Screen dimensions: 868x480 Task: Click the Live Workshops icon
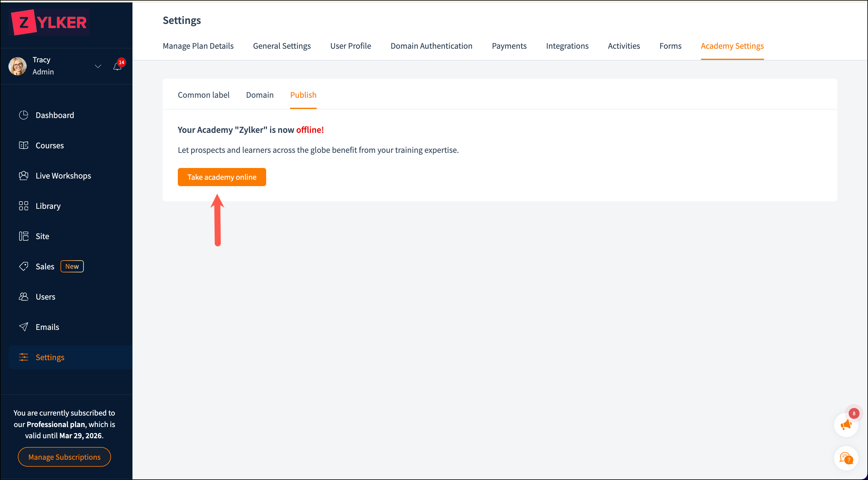pos(24,176)
